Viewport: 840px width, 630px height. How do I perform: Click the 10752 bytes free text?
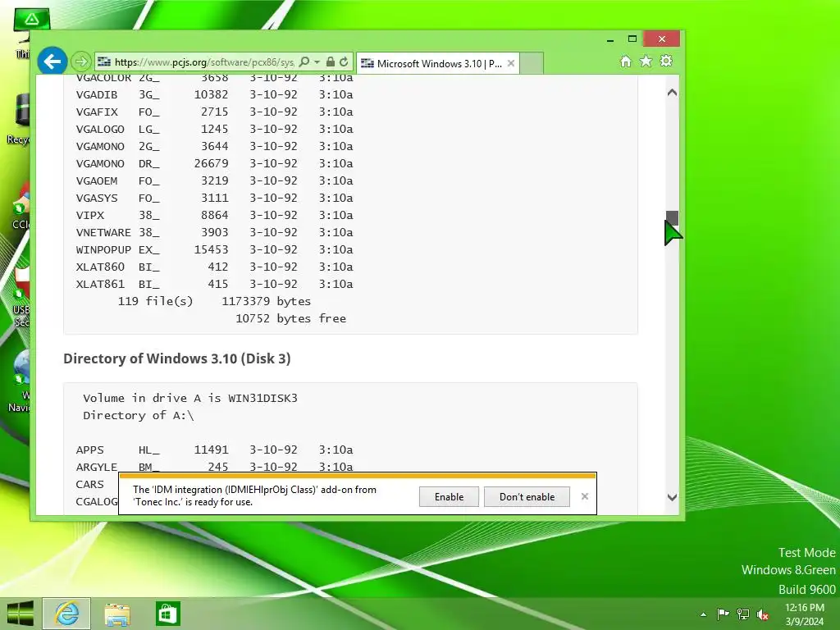pos(291,319)
